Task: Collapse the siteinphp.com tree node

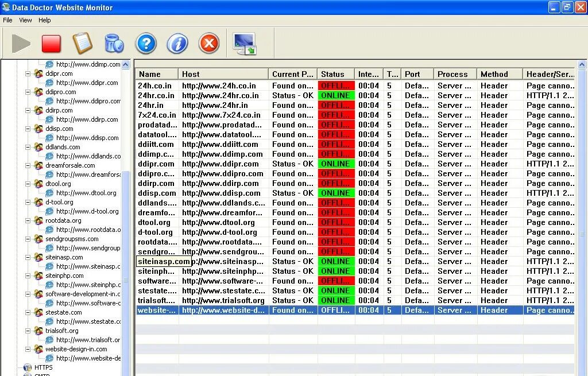Action: click(x=28, y=276)
